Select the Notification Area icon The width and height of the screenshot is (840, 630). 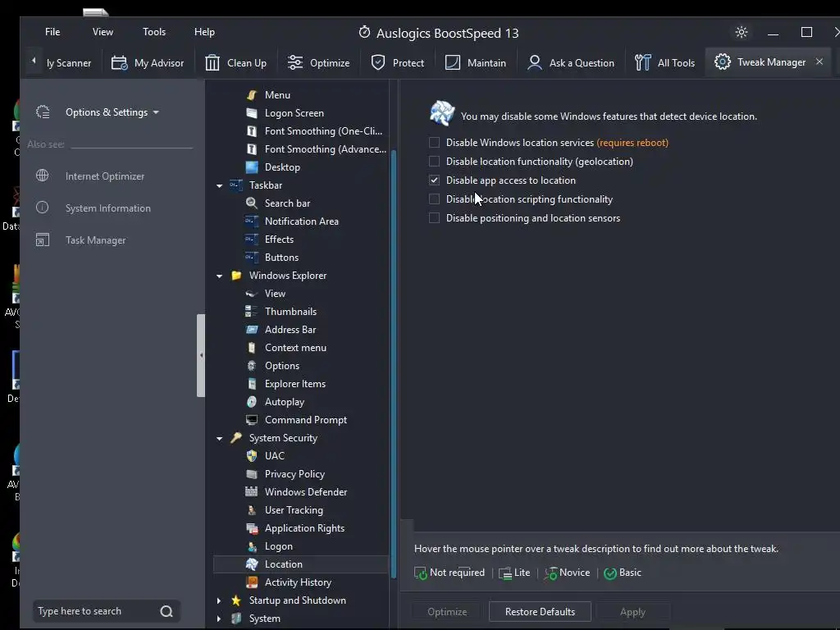[252, 221]
